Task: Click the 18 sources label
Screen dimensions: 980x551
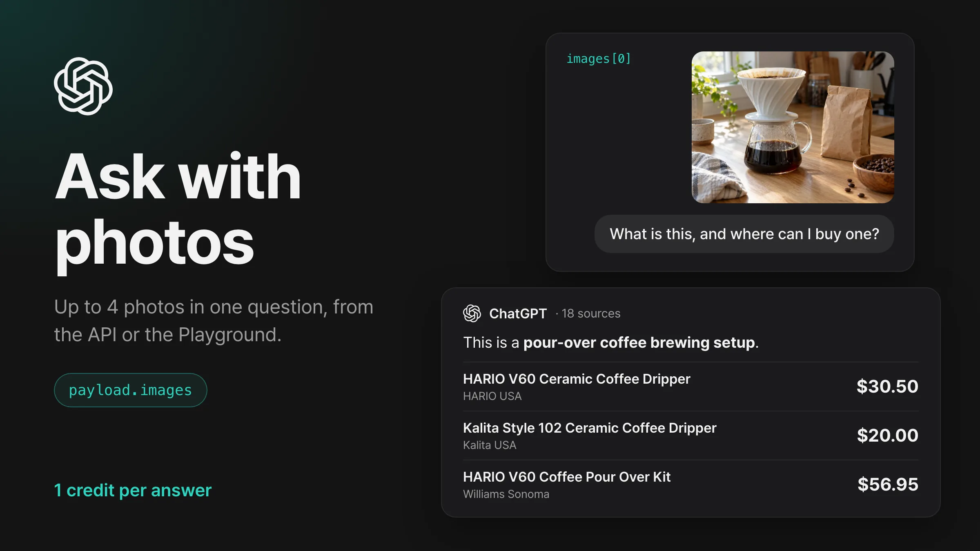Action: coord(591,313)
